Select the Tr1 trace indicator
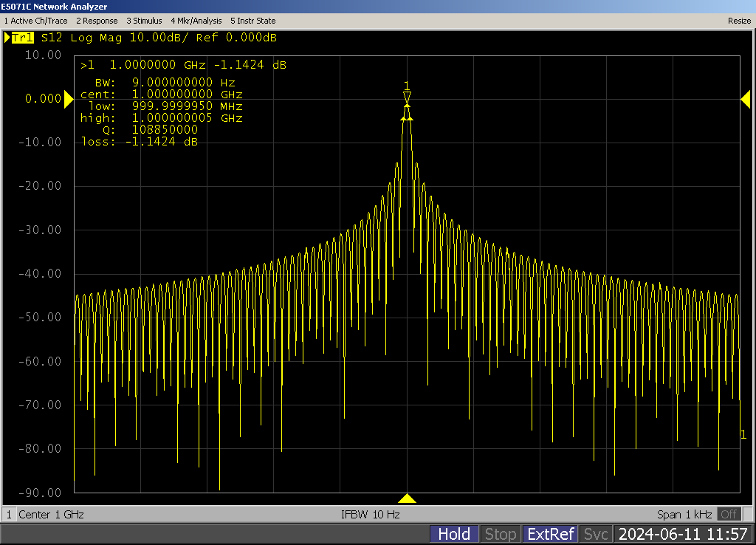 [x=22, y=38]
